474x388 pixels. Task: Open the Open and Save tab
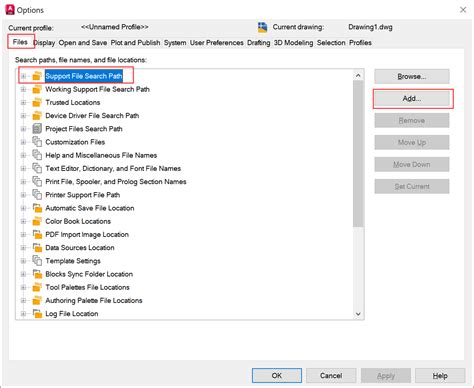coord(83,43)
